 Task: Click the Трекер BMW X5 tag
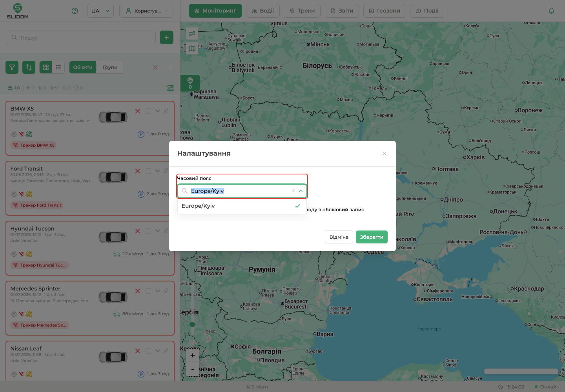[x=34, y=145]
